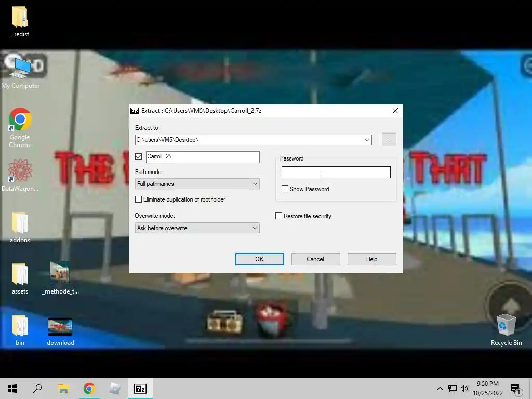Open File Explorer from the taskbar
532x399 pixels.
coord(63,389)
